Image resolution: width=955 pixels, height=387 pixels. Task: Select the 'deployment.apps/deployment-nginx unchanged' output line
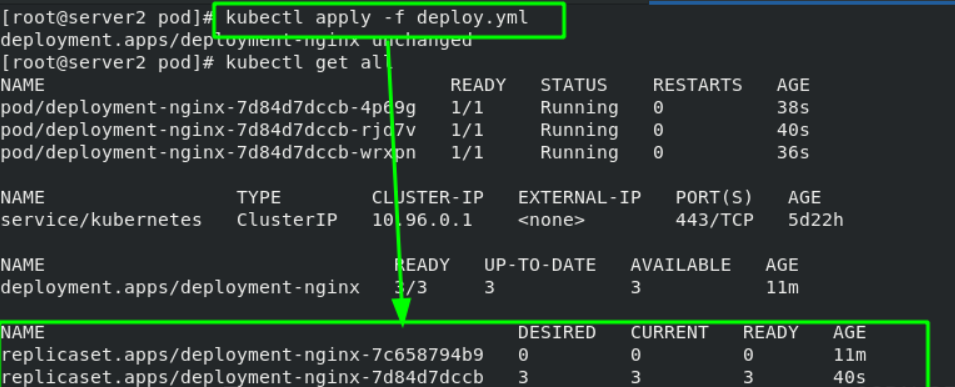tap(236, 40)
